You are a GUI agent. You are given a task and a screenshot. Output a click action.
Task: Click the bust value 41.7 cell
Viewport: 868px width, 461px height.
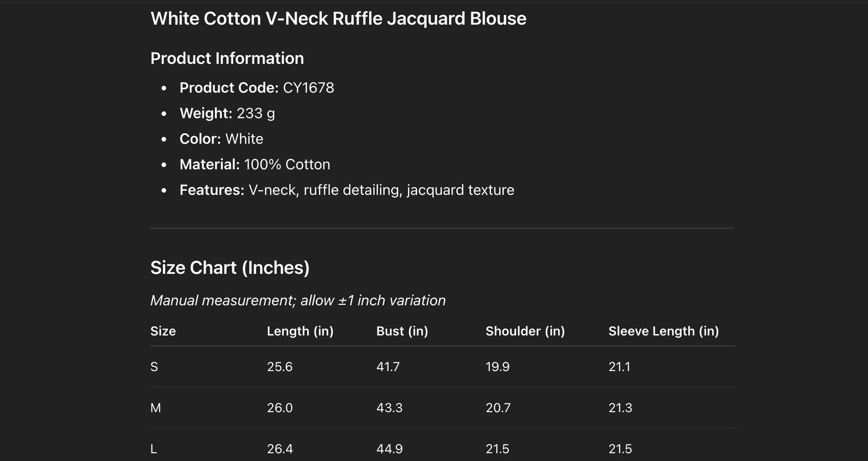[388, 367]
